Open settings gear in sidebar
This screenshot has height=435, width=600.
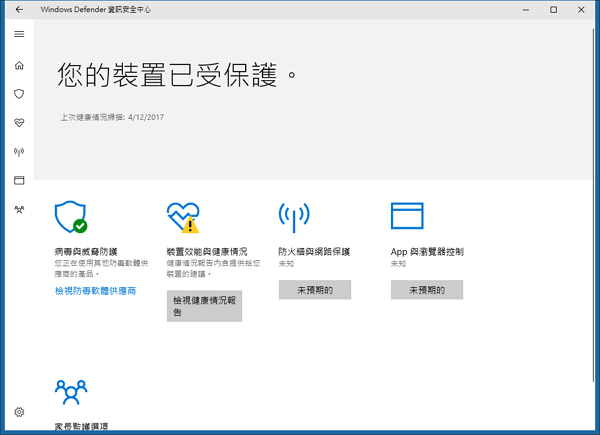19,412
